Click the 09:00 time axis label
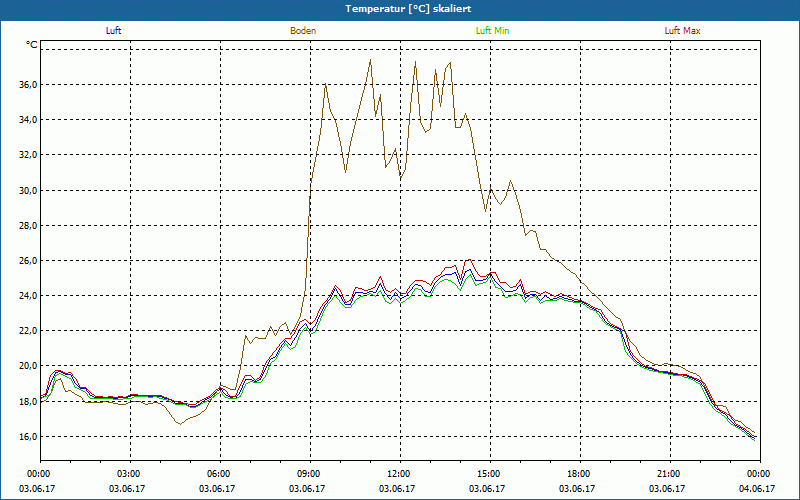The height and width of the screenshot is (500, 800). (x=310, y=474)
